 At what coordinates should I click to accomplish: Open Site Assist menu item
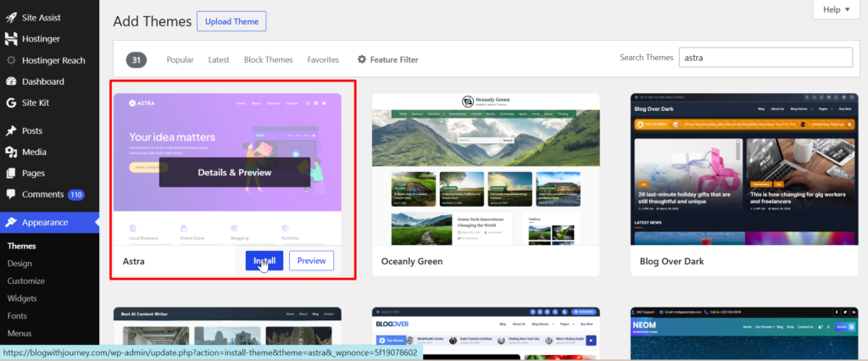pos(41,18)
